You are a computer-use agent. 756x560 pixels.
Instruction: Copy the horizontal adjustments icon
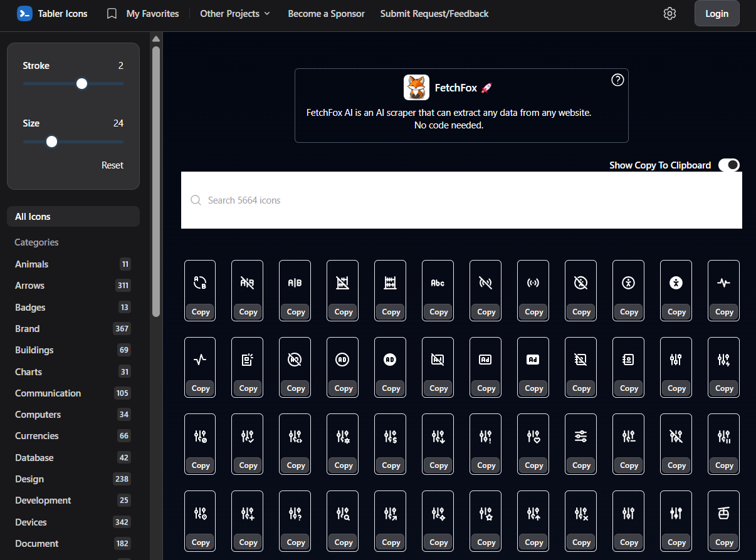click(581, 465)
